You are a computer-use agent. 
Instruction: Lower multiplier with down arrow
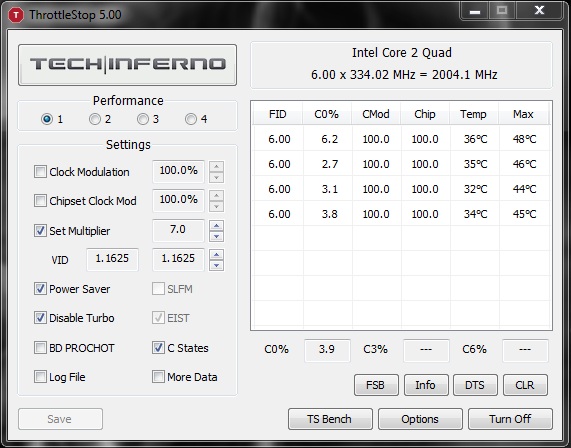click(217, 236)
